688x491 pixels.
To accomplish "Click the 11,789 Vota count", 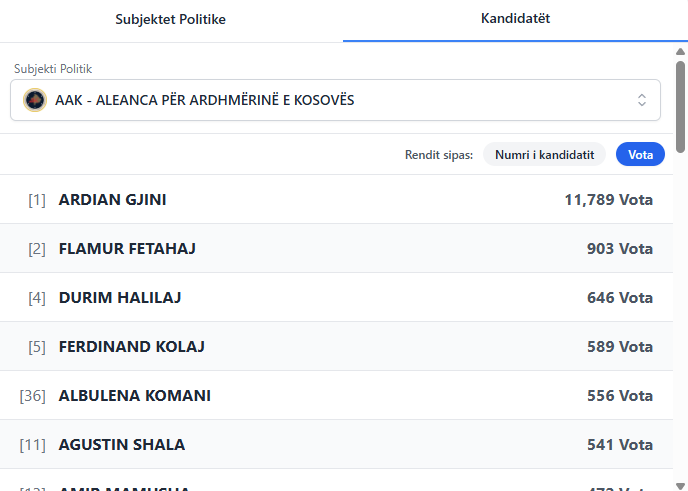I will click(x=608, y=200).
